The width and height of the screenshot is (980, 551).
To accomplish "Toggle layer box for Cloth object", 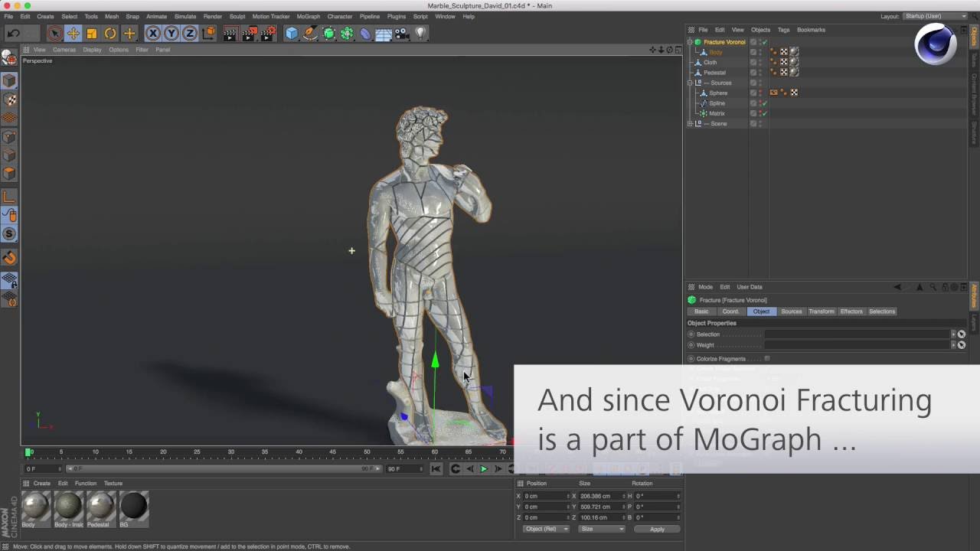I will (753, 62).
